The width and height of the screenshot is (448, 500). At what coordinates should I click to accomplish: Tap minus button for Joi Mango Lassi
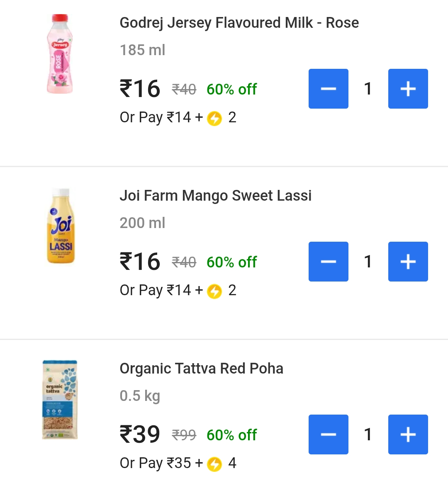(328, 262)
